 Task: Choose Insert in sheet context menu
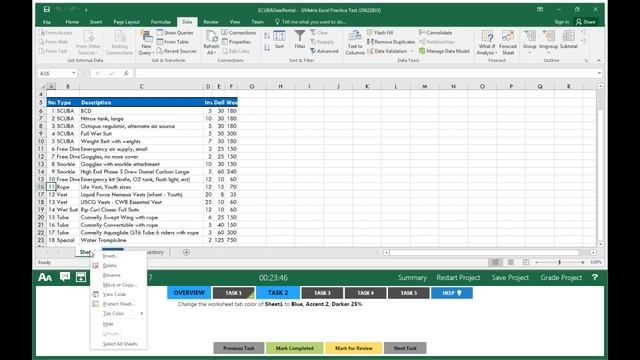tap(118, 256)
